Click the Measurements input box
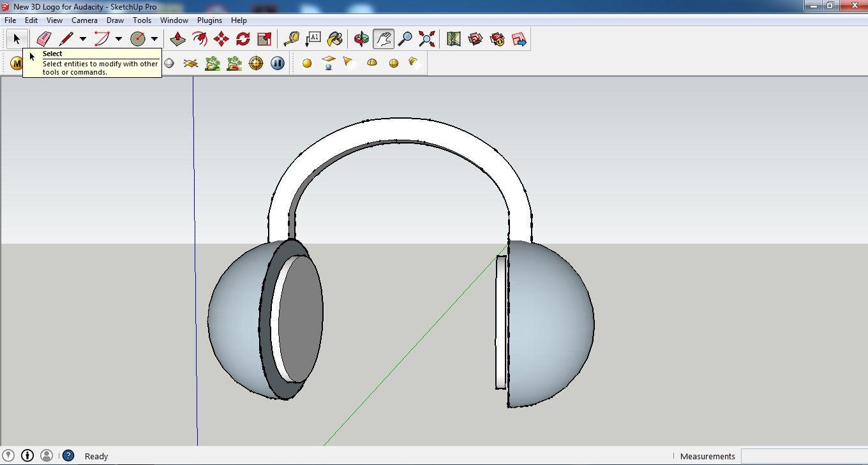The width and height of the screenshot is (868, 465). 803,455
